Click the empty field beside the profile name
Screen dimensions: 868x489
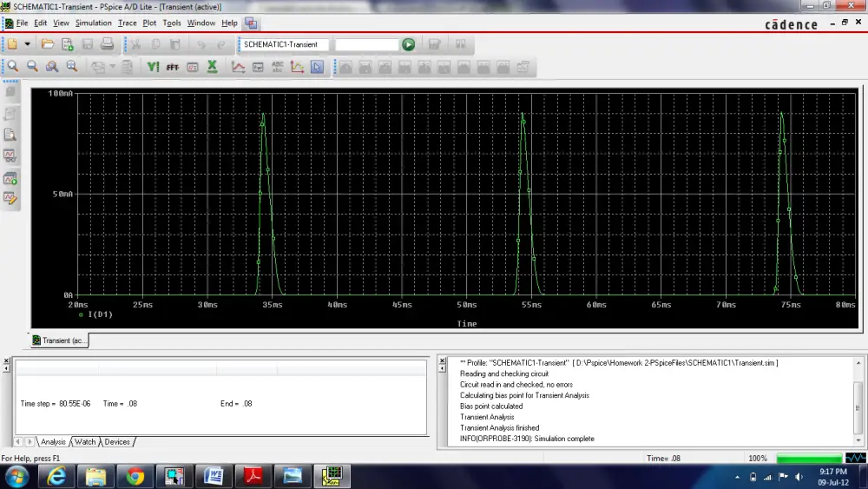tap(366, 44)
